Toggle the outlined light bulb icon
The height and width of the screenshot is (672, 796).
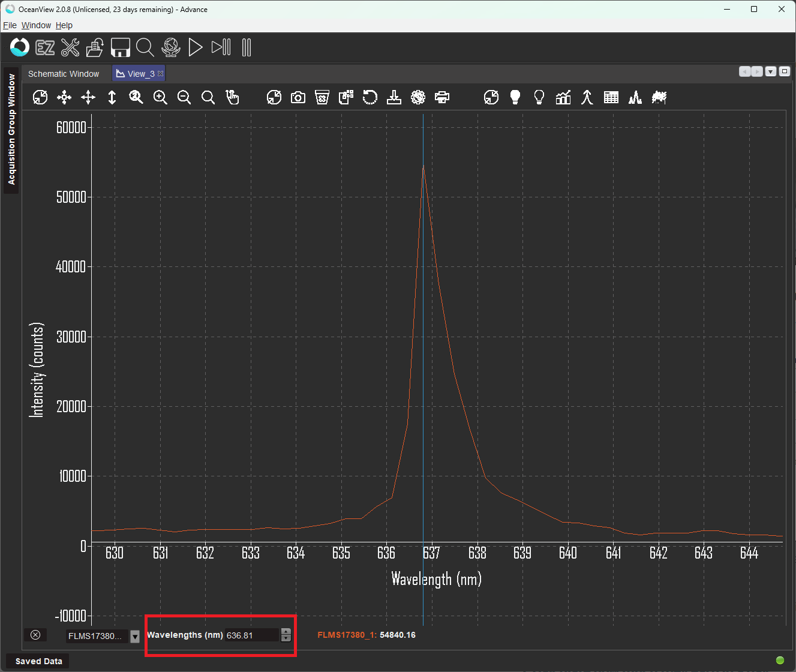(x=539, y=97)
